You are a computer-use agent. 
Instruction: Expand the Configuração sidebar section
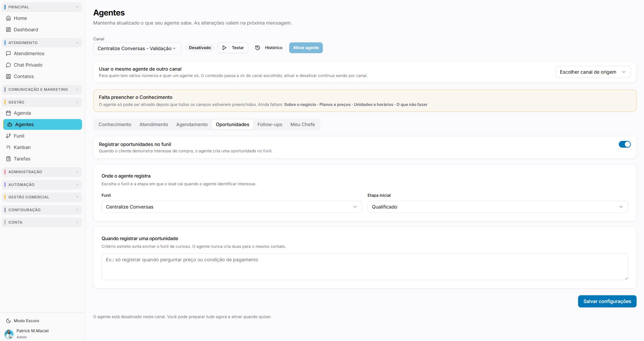pyautogui.click(x=42, y=210)
